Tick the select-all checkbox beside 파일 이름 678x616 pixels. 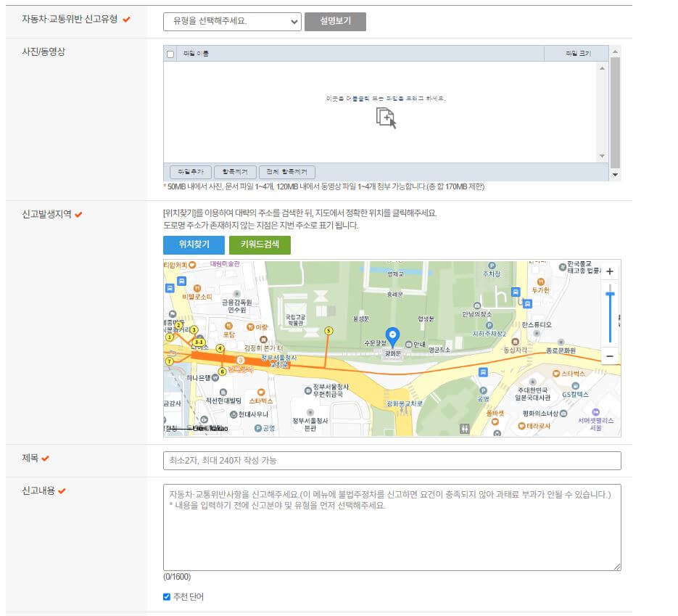point(170,54)
